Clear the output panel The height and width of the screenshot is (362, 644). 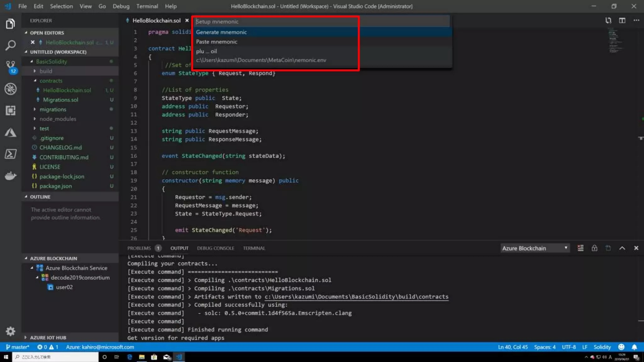(580, 248)
